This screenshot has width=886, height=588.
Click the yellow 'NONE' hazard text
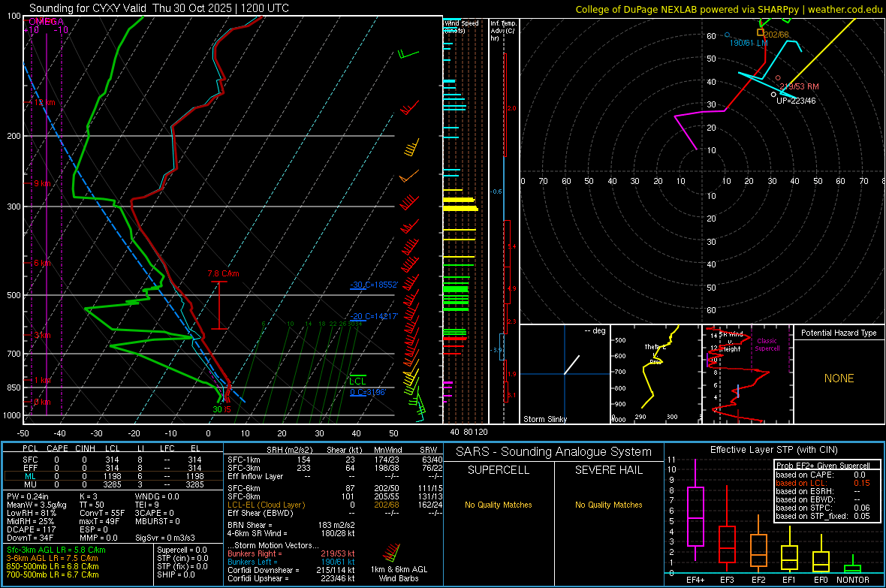coord(839,378)
